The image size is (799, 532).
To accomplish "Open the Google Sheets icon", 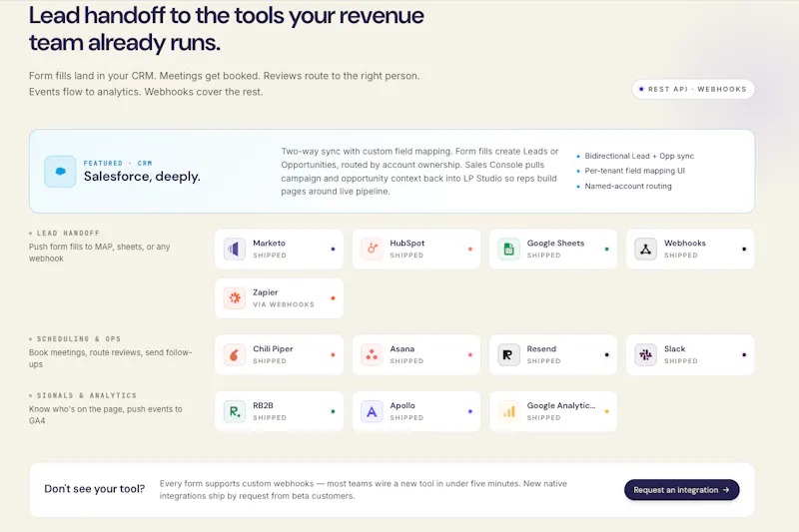I will point(508,249).
